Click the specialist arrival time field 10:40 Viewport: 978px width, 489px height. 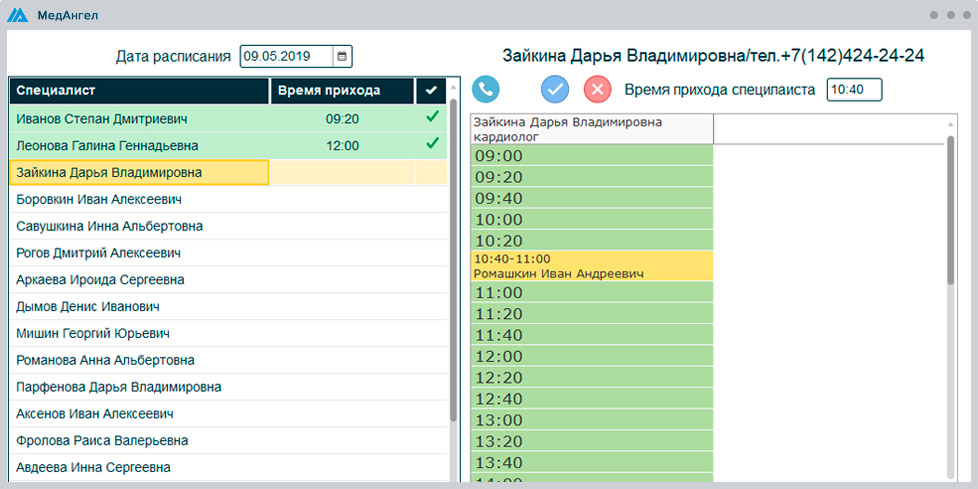(x=853, y=90)
